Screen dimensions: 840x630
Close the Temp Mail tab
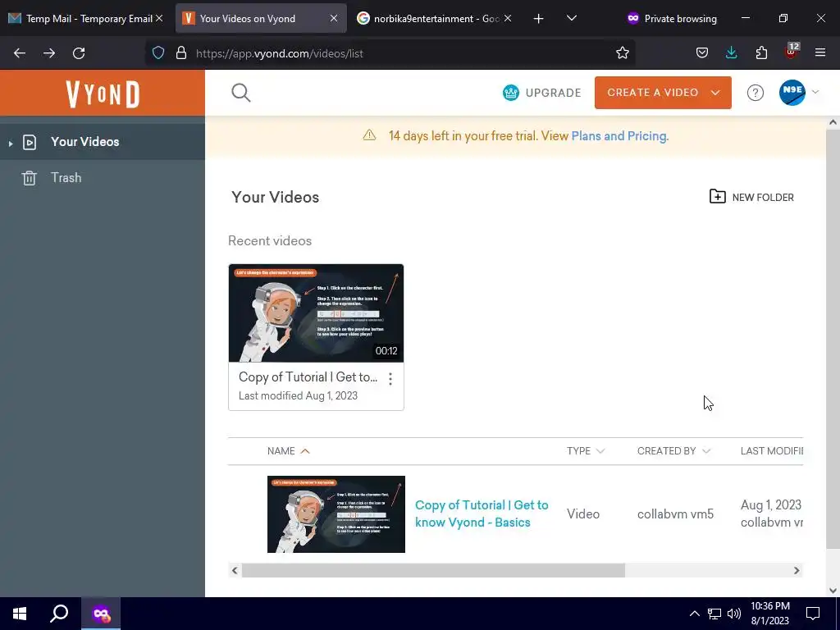click(159, 19)
